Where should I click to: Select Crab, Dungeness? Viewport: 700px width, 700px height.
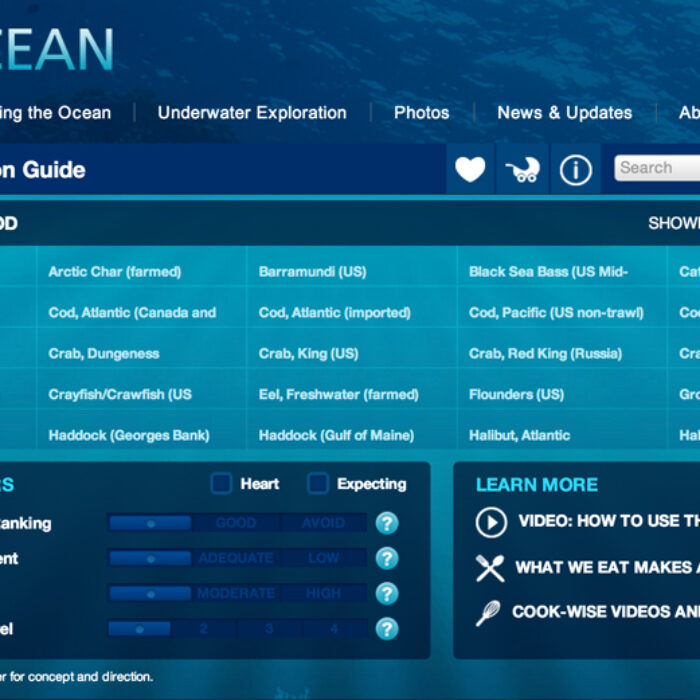point(104,354)
